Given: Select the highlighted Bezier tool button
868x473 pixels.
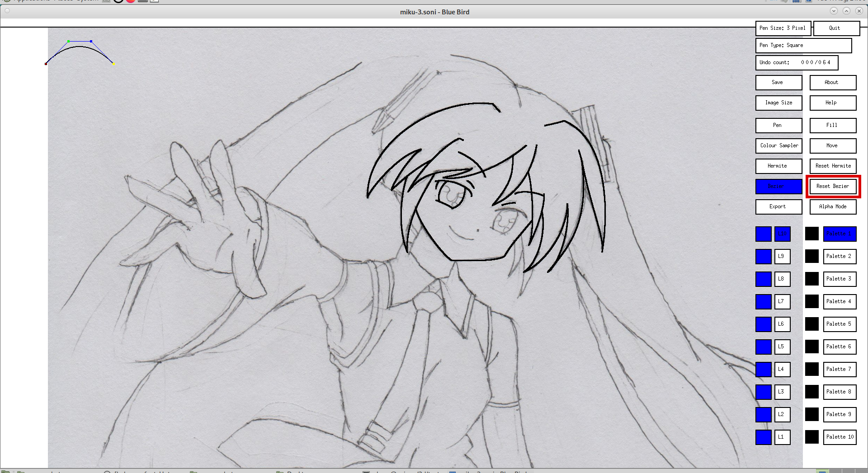Looking at the screenshot, I should coord(778,186).
